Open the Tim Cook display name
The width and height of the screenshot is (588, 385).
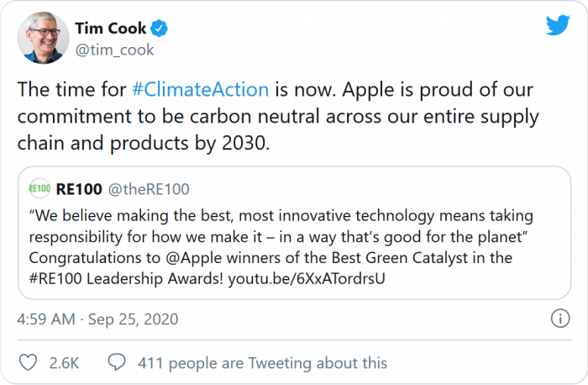coord(112,29)
